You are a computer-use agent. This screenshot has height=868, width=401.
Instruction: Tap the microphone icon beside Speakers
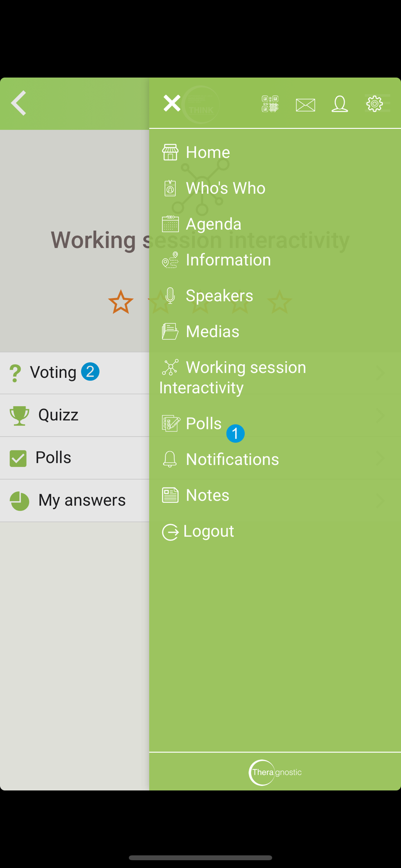pos(170,296)
